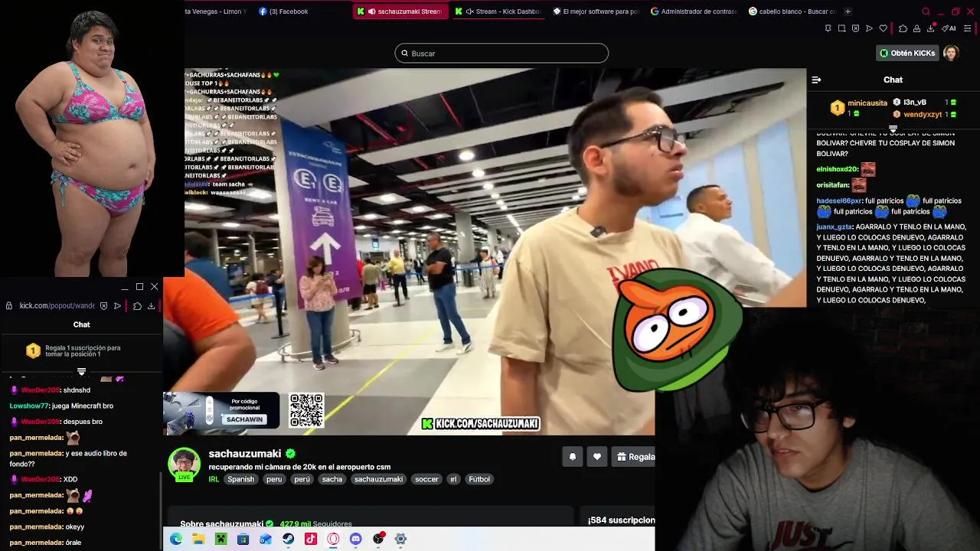Open downloads icon in the popout window
This screenshot has width=980, height=551.
[151, 305]
